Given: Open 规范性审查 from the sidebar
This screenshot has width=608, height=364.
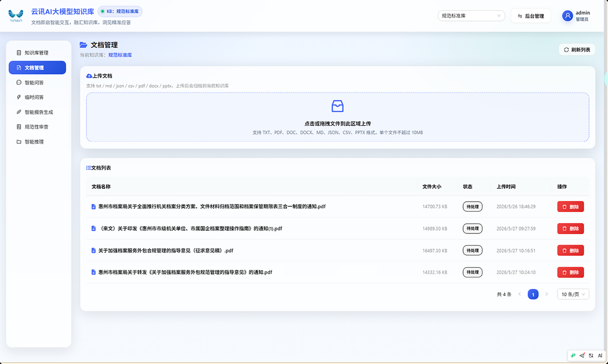Looking at the screenshot, I should (x=37, y=127).
